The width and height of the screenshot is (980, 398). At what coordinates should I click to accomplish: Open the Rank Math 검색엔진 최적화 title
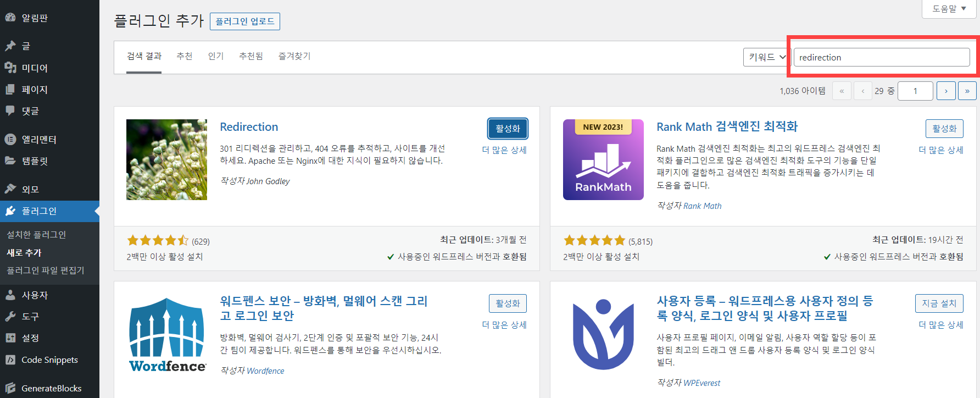[727, 127]
